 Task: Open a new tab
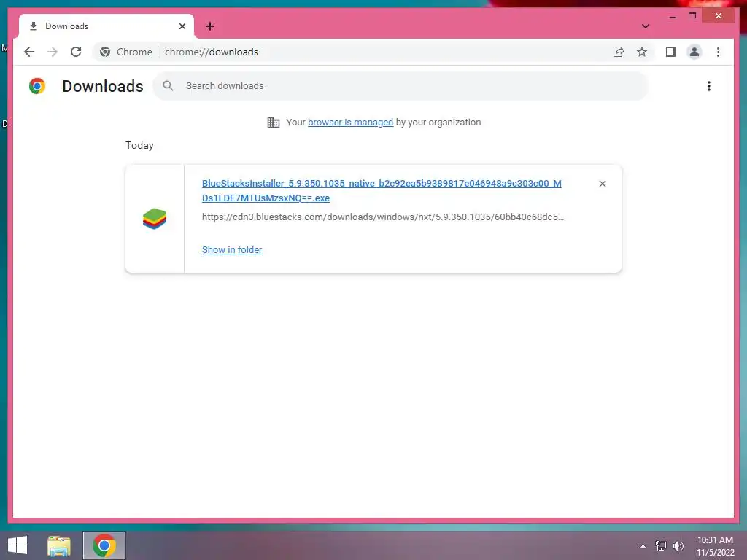click(x=210, y=26)
